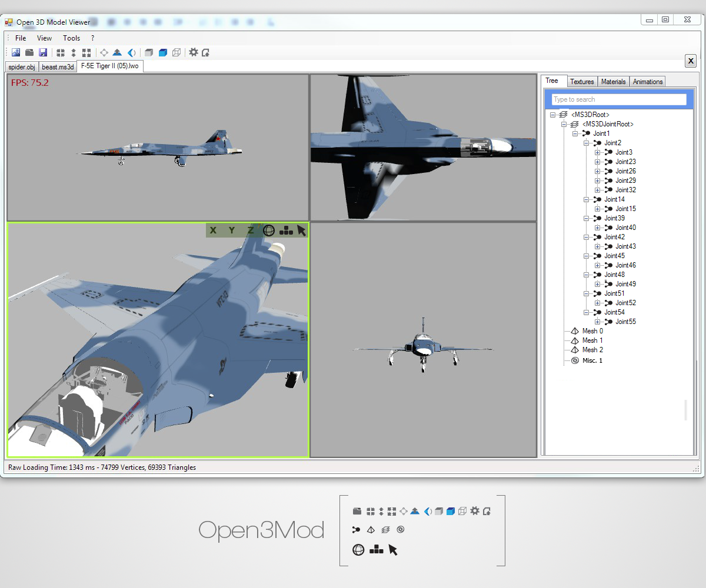Expand the Joint3 tree node
The width and height of the screenshot is (706, 588).
pos(597,152)
